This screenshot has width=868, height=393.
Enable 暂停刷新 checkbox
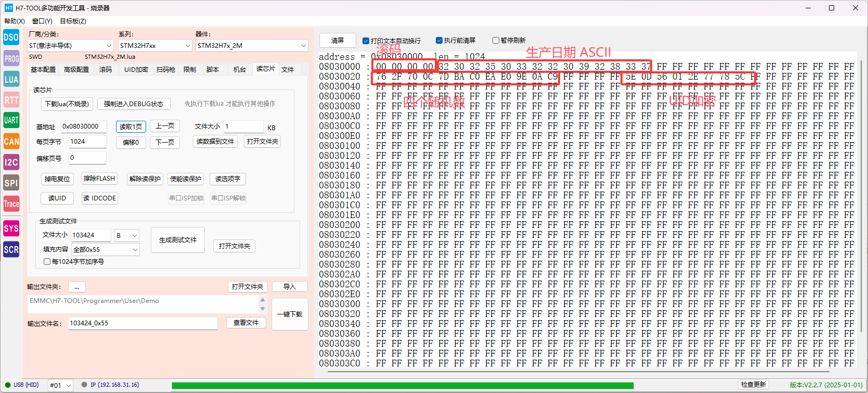509,40
